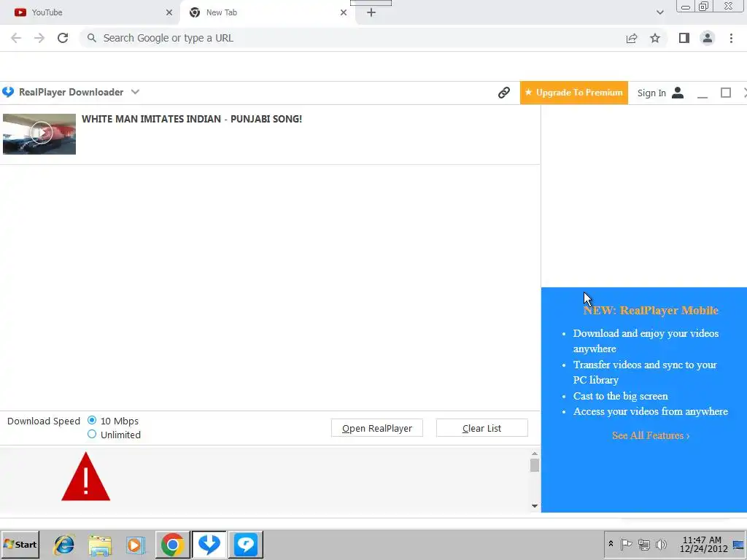
Task: Click the volume speaker tray icon
Action: tap(661, 544)
